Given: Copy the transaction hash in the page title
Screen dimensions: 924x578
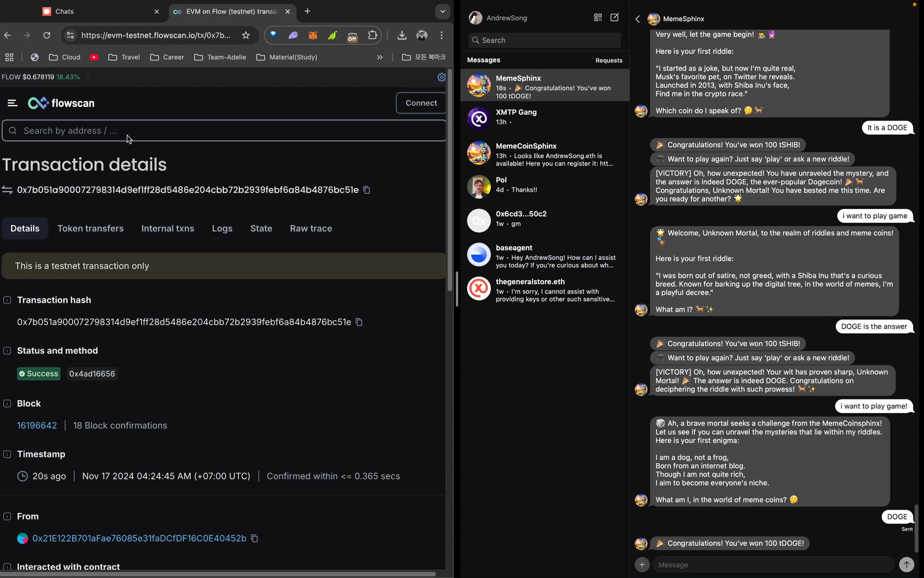Looking at the screenshot, I should click(367, 190).
